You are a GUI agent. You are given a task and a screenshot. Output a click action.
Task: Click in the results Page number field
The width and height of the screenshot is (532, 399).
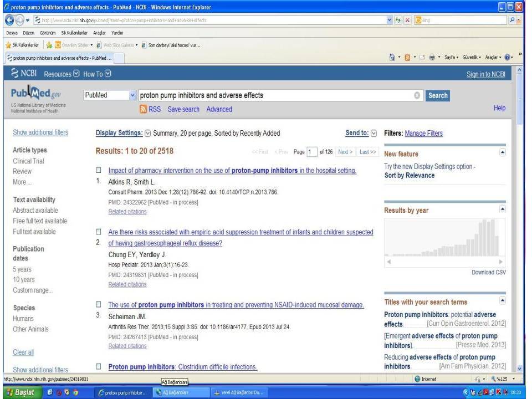pyautogui.click(x=311, y=152)
